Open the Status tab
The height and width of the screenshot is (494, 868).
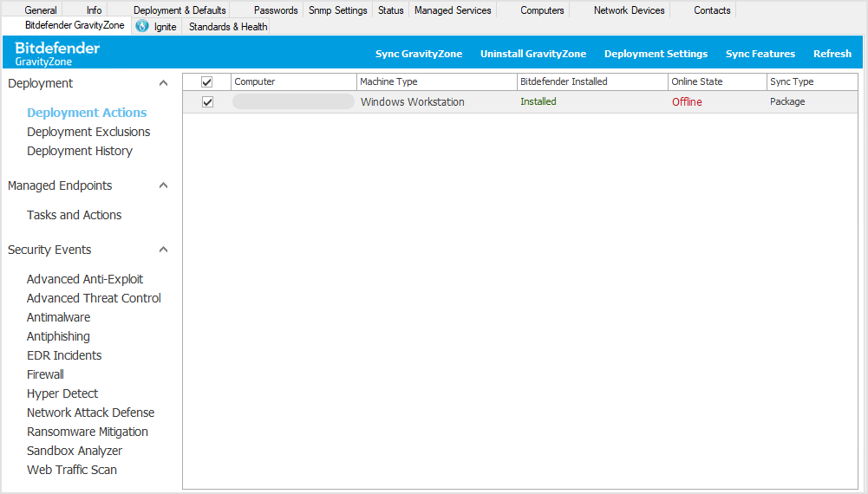[391, 10]
